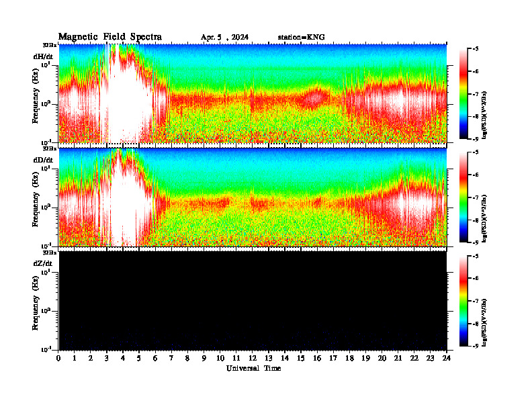
Task: Click hour '15' on the time axis
Action: pos(301,358)
